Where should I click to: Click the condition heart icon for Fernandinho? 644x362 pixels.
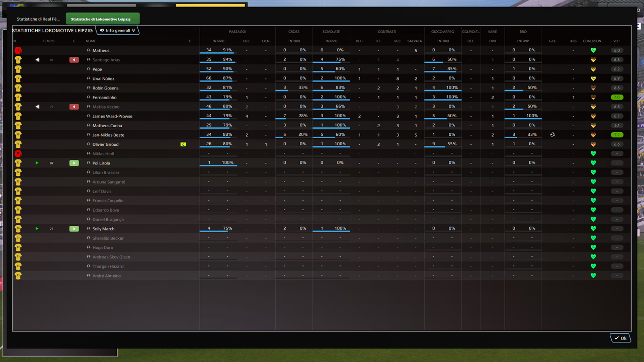(593, 98)
